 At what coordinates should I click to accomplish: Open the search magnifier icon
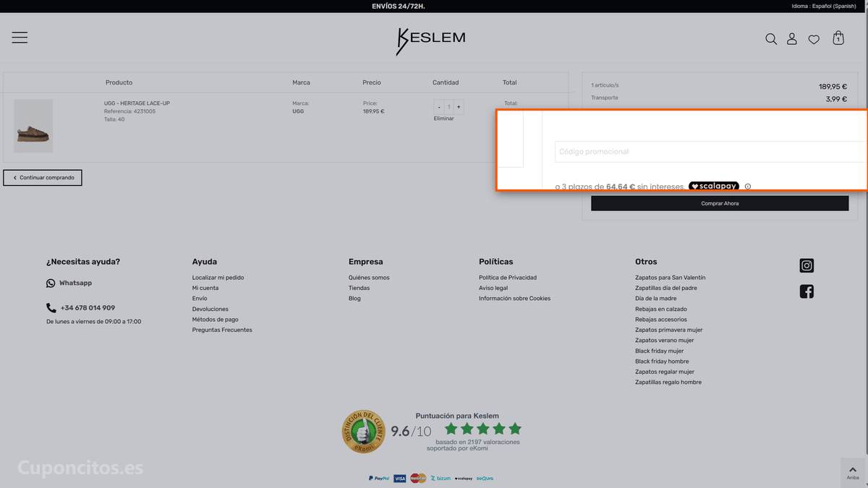click(771, 39)
